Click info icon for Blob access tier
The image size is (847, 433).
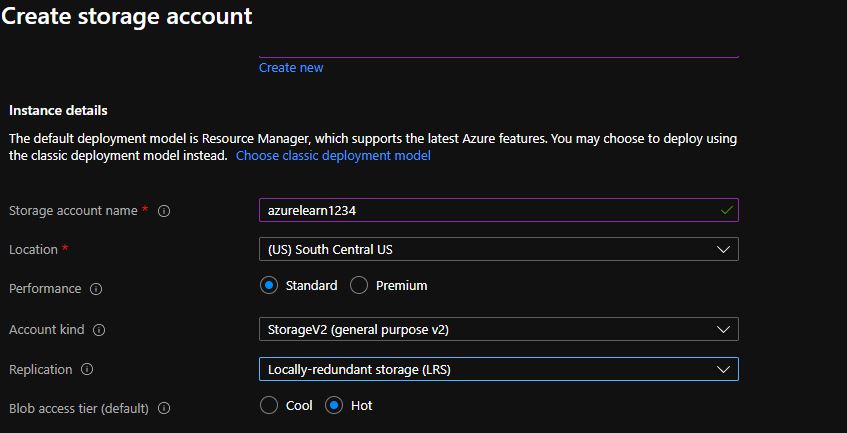click(164, 408)
